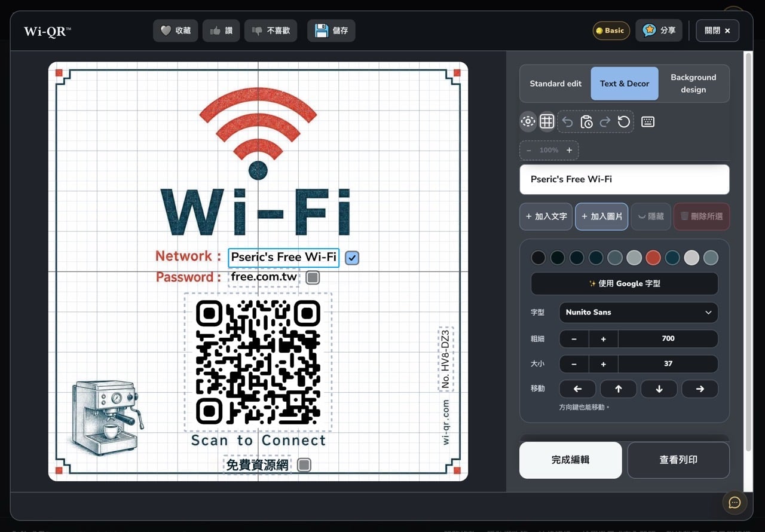Click the Network : label on canvas
Viewport: 765px width, 532px height.
[x=188, y=256]
